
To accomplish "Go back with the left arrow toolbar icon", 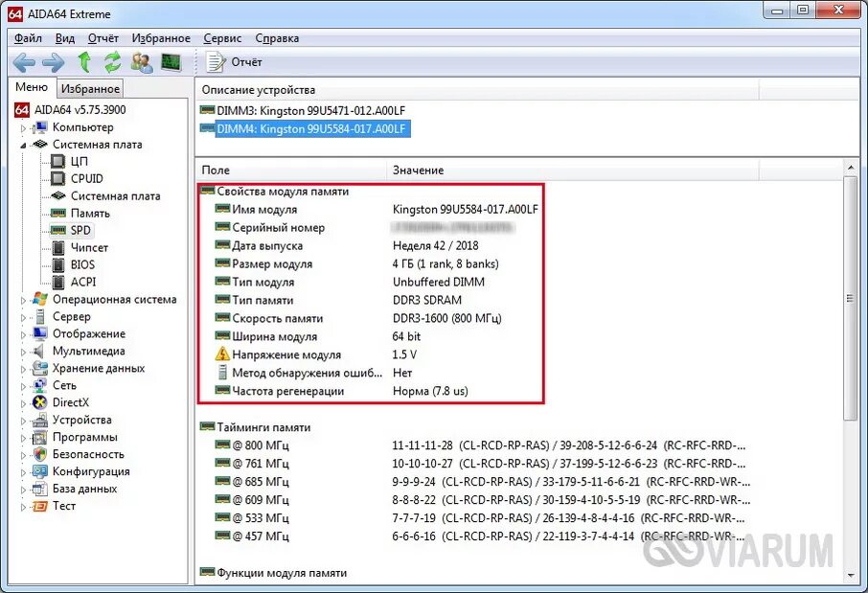I will 24,62.
